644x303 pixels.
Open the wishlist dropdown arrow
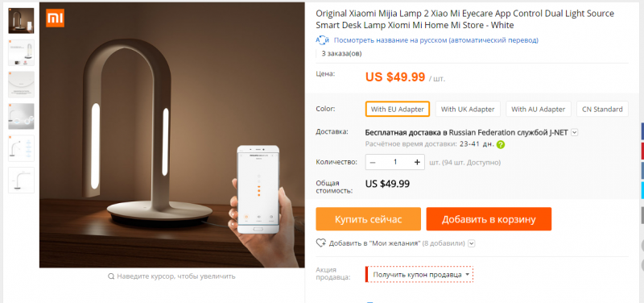pyautogui.click(x=472, y=243)
